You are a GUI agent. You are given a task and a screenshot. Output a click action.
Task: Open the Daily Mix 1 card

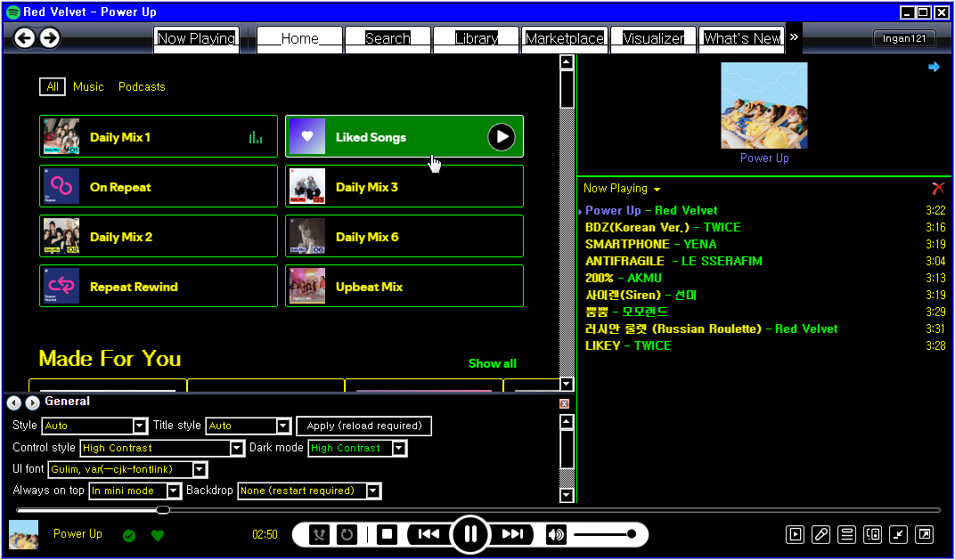[159, 136]
